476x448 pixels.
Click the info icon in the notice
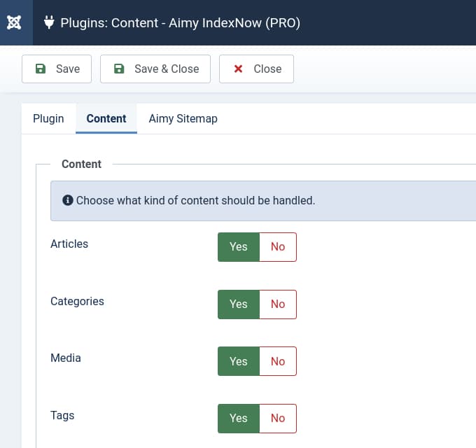(68, 200)
